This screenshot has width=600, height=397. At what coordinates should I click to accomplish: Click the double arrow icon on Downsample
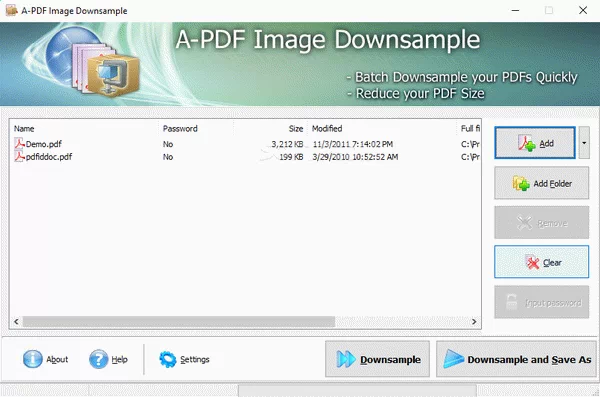coord(346,359)
